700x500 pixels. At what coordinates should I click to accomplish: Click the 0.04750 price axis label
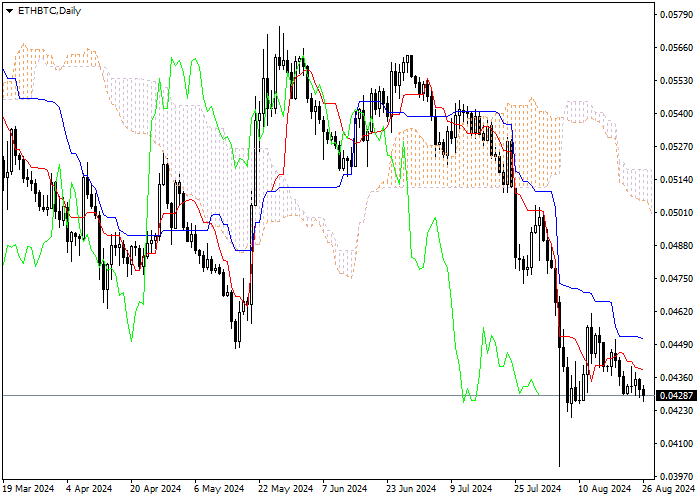[676, 279]
